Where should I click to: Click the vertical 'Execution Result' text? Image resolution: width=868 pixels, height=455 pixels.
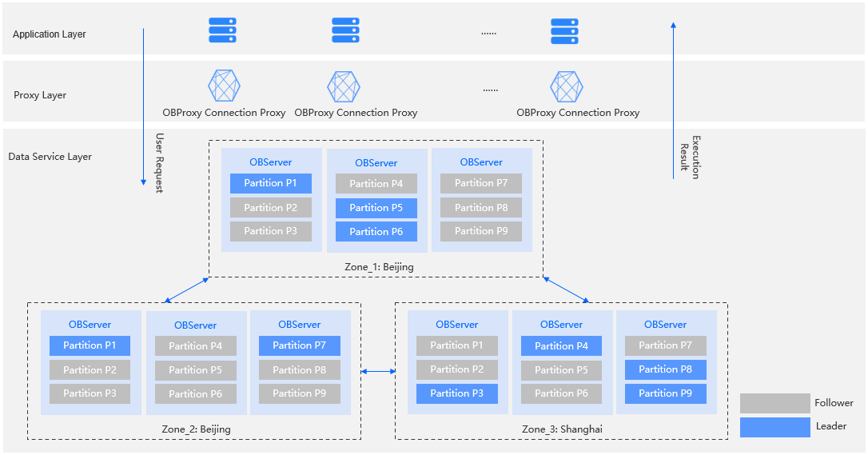click(691, 158)
